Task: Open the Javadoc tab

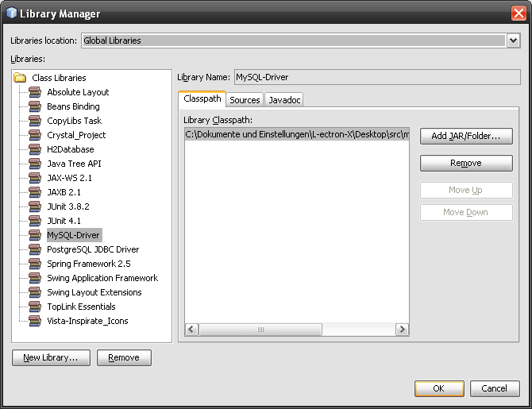Action: pos(284,99)
